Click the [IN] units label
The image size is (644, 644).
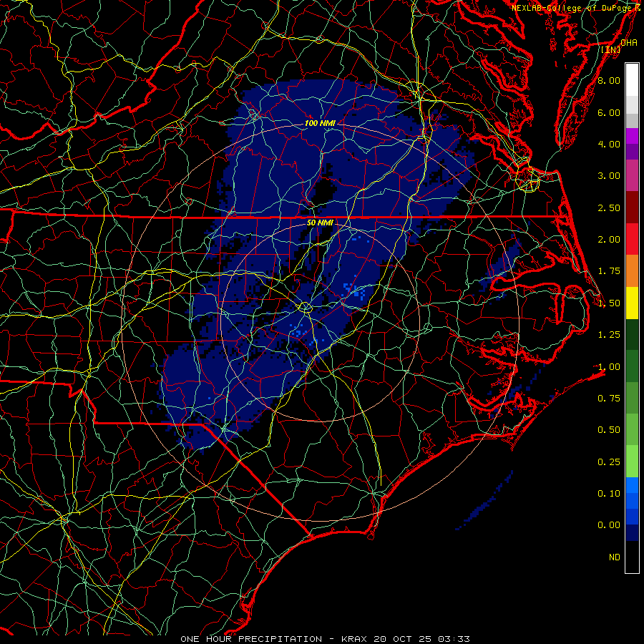point(611,49)
